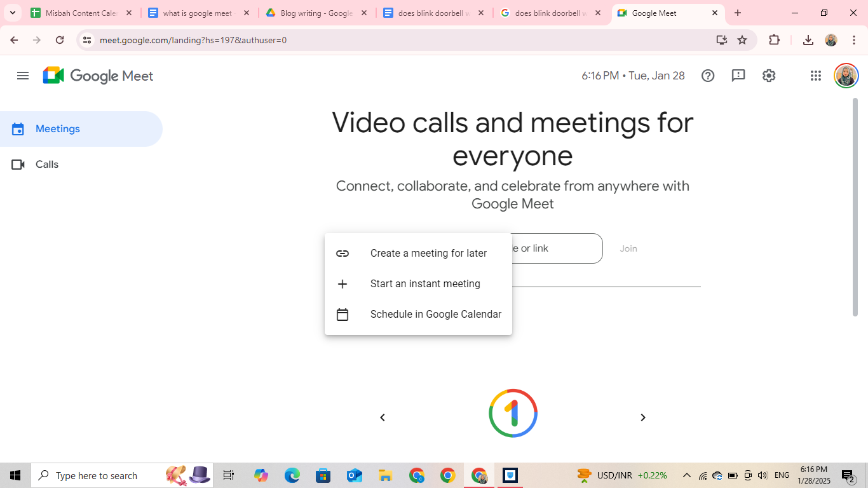This screenshot has height=488, width=868.
Task: Open Microsoft Edge from taskbar
Action: pyautogui.click(x=292, y=475)
